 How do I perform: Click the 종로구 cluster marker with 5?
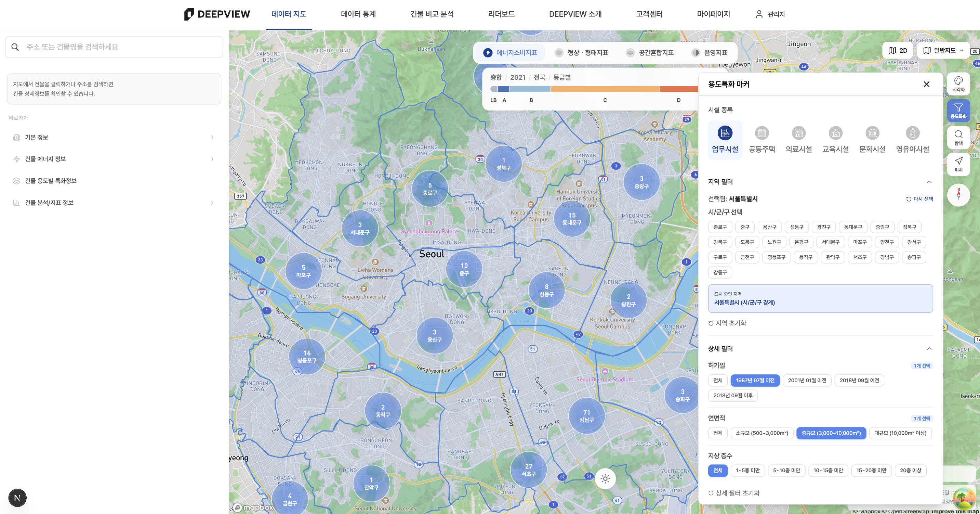click(x=430, y=189)
